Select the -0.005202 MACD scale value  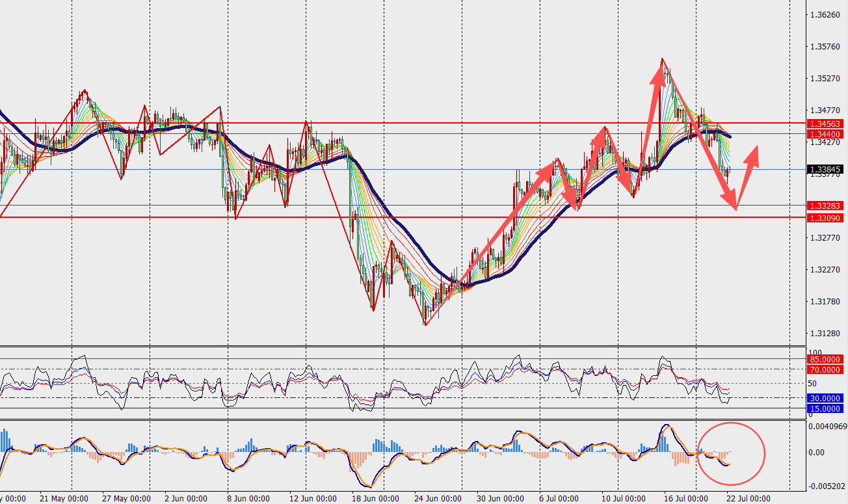[827, 486]
